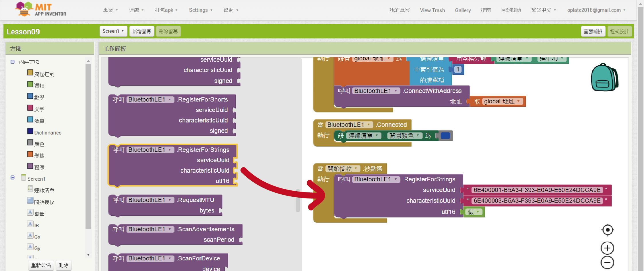Collapse the 內件方塊 tree section
The image size is (644, 271).
point(13,62)
